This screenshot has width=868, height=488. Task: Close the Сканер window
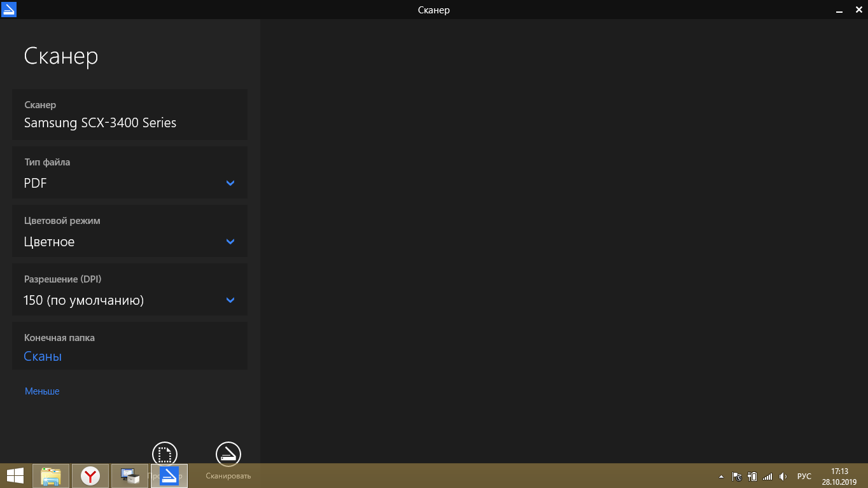coord(858,9)
